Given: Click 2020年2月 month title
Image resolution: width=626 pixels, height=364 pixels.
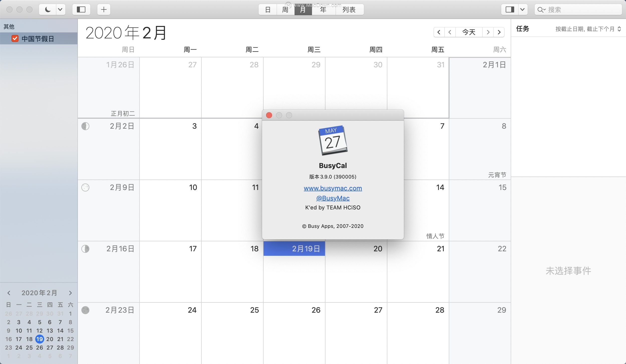Looking at the screenshot, I should coord(126,33).
